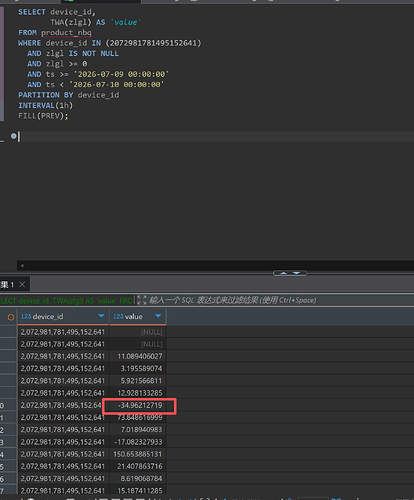Place cursor on the FILL(PREV) line

[x=43, y=116]
